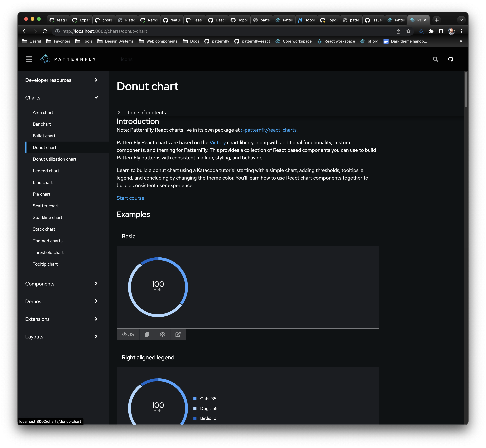Click the Start course link
Screen dimensions: 486x448
coord(130,198)
